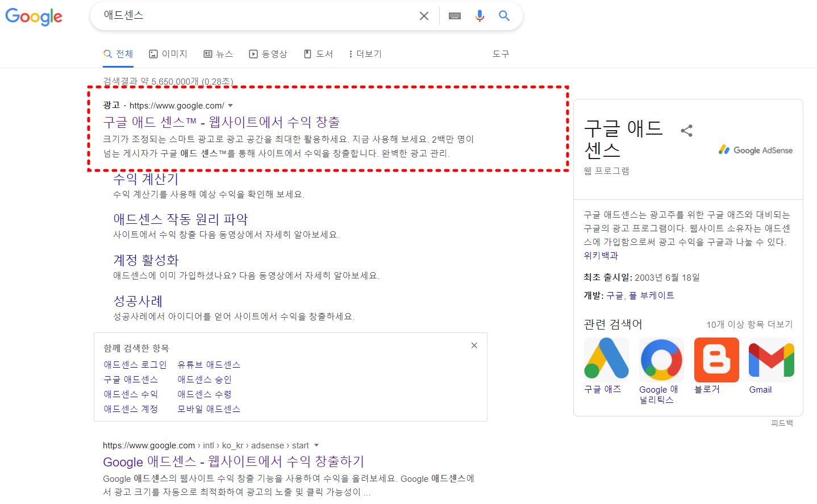This screenshot has width=817, height=504.
Task: Search related term 모바일 애드센스
Action: pos(209,409)
